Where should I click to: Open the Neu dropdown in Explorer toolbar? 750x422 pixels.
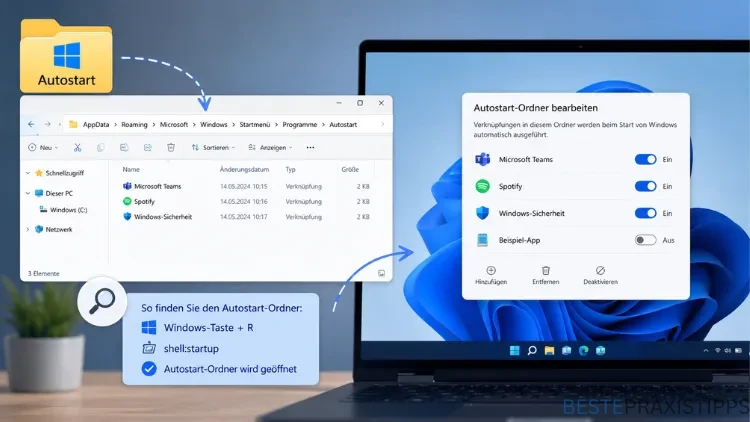click(x=43, y=147)
